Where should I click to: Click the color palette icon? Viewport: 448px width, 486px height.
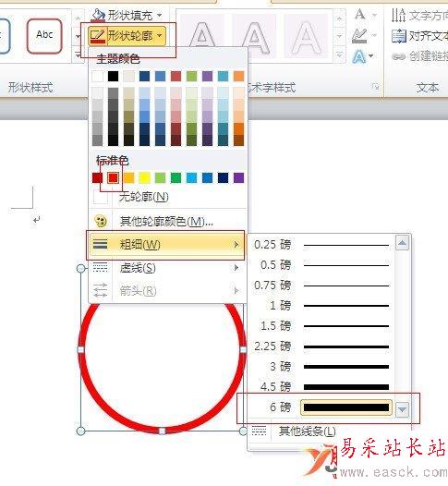pos(101,222)
